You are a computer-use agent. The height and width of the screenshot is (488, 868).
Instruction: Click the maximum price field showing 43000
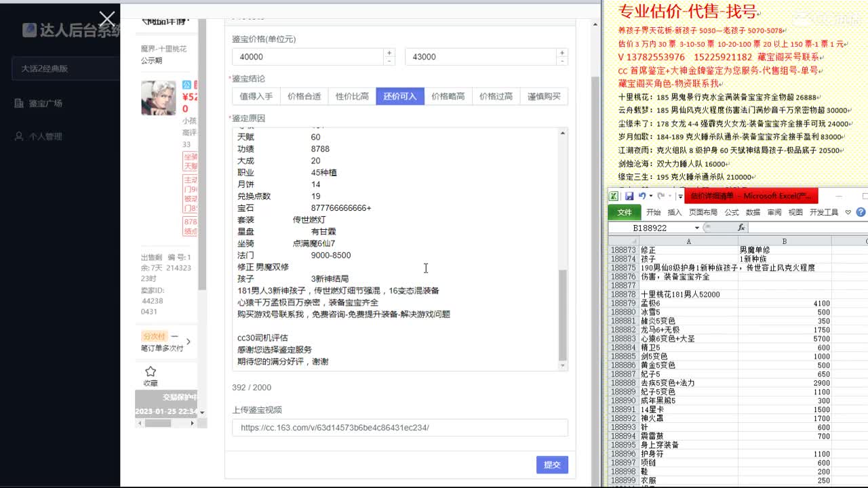click(481, 57)
